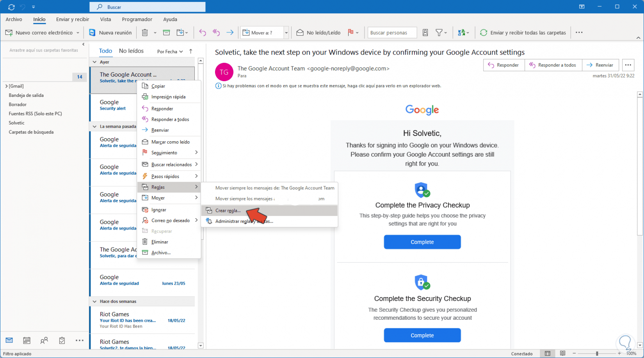Open the Vista tab
Image resolution: width=644 pixels, height=358 pixels.
coord(105,19)
